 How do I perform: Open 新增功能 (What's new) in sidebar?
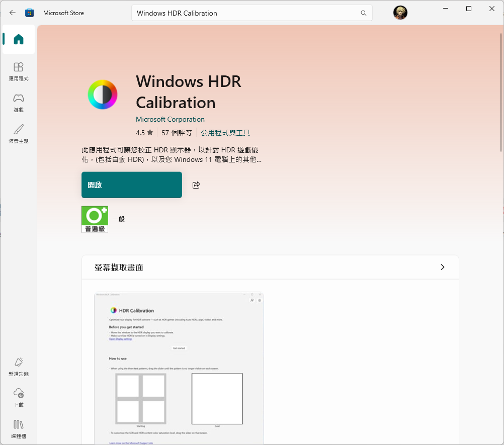point(18,367)
